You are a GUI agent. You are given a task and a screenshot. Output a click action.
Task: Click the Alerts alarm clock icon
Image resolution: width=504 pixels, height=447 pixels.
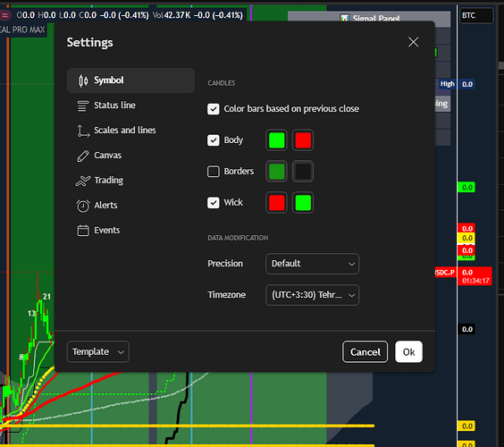click(83, 206)
